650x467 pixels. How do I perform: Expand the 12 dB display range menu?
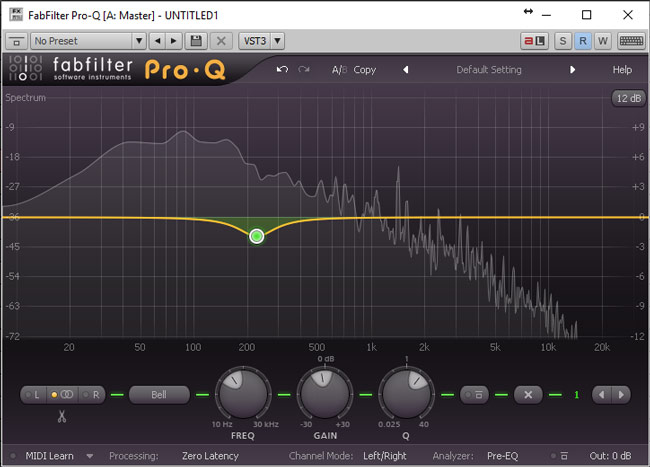pyautogui.click(x=628, y=98)
